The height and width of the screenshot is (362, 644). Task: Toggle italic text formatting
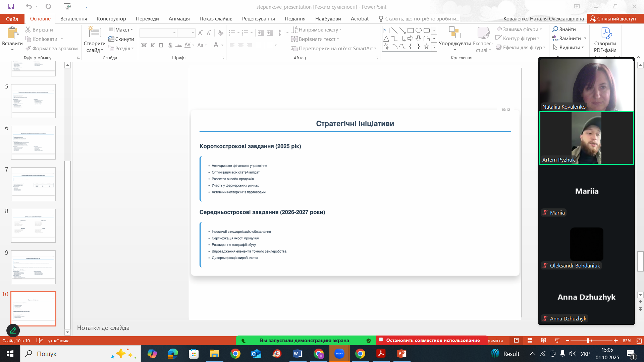[153, 45]
